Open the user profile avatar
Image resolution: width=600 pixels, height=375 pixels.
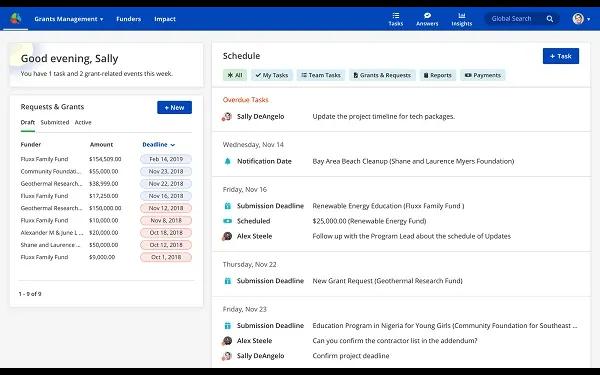578,18
